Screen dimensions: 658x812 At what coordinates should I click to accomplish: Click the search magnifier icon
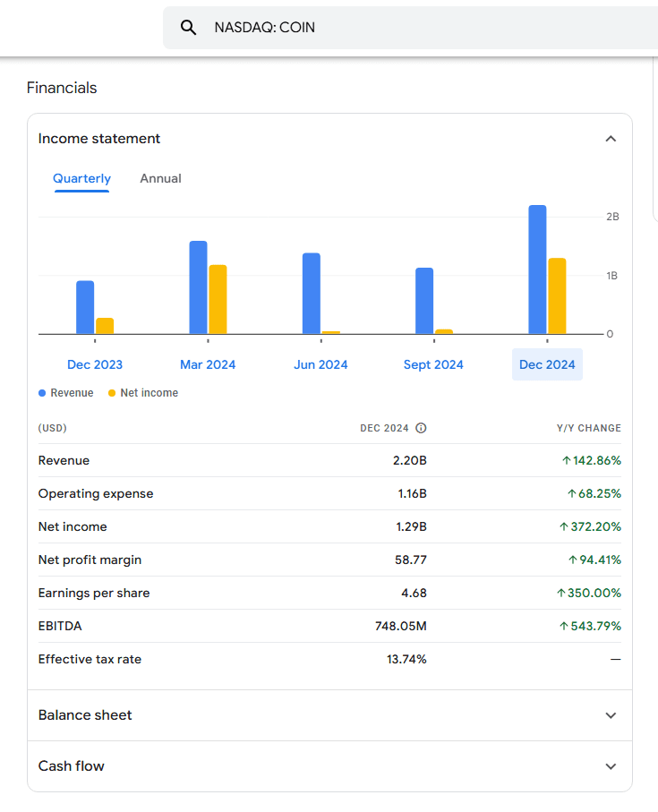(x=188, y=28)
